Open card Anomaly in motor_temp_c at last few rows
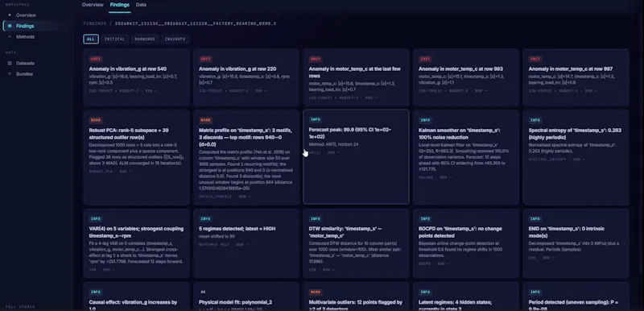The width and height of the screenshot is (644, 311). (356, 77)
